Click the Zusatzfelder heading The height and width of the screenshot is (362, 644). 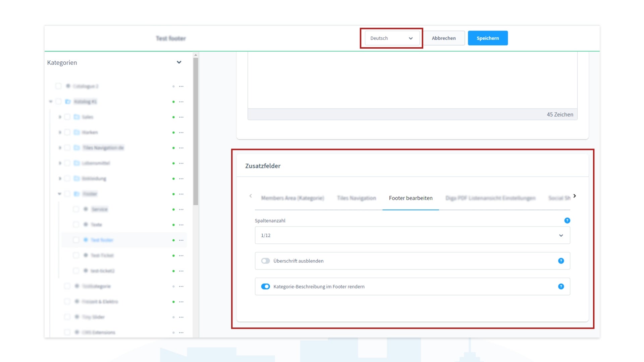coord(263,166)
